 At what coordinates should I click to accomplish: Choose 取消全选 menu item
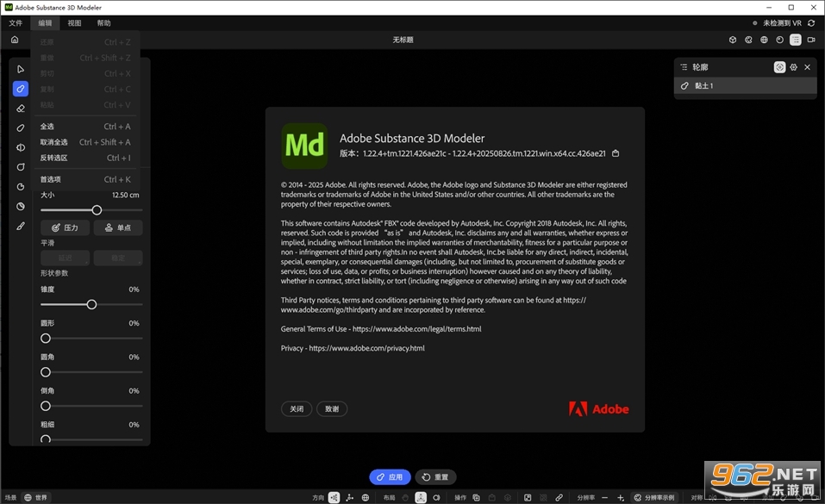[85, 142]
